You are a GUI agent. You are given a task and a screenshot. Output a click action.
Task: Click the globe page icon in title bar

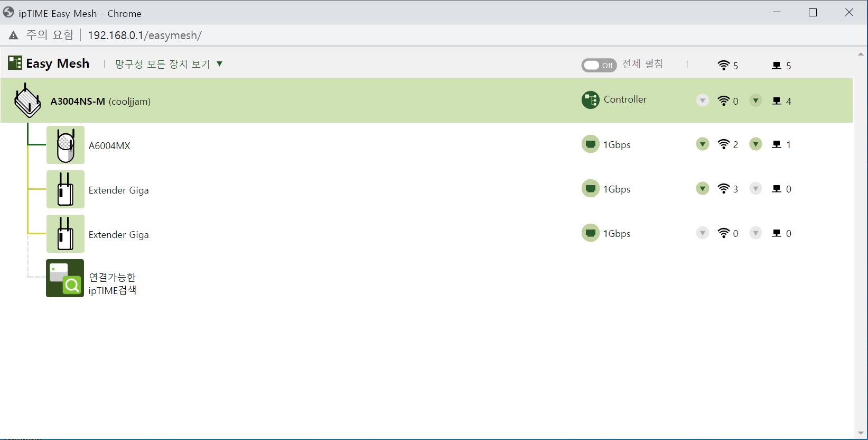[8, 12]
